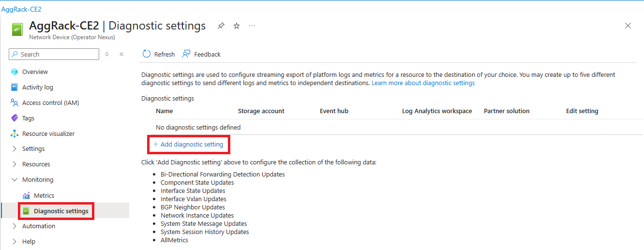Click 'Network Device (Operator Nexus)' subtitle

72,37
